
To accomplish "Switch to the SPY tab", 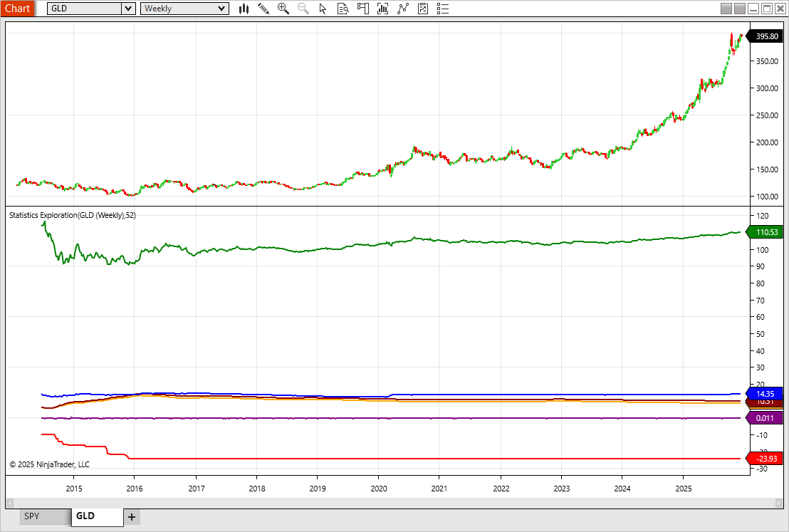I will click(x=31, y=516).
